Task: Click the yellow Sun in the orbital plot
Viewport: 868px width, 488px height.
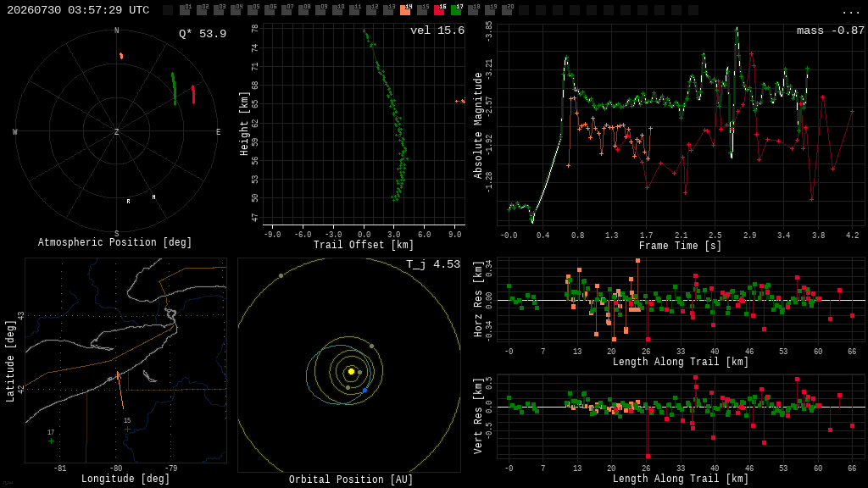Action: click(351, 371)
